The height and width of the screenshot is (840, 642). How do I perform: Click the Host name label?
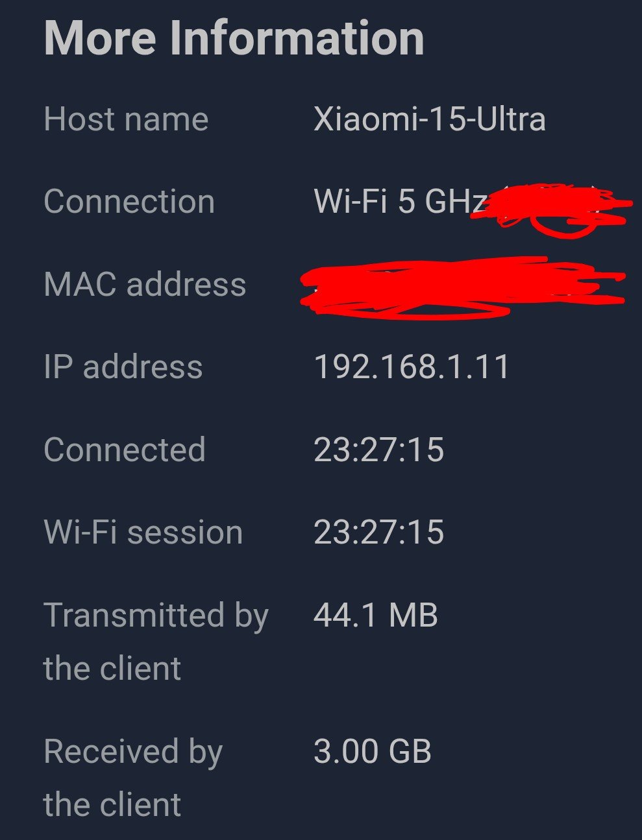pos(126,119)
